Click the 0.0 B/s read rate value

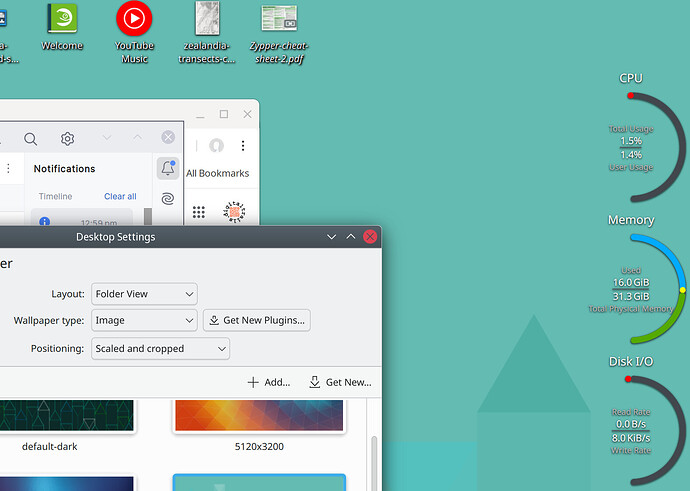tap(631, 424)
